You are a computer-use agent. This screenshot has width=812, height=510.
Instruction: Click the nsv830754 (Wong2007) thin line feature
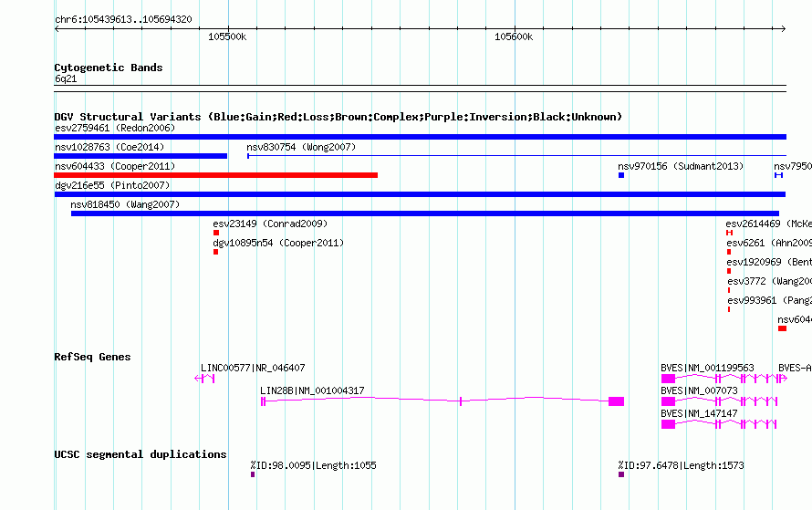[516, 156]
